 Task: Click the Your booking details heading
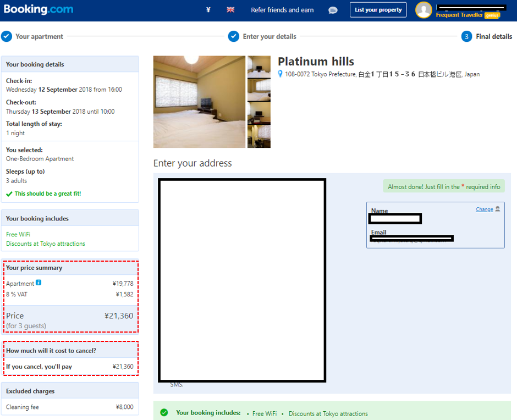(x=35, y=64)
